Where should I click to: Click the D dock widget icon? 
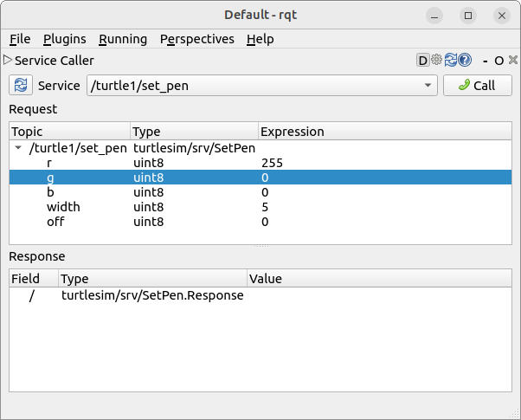422,61
